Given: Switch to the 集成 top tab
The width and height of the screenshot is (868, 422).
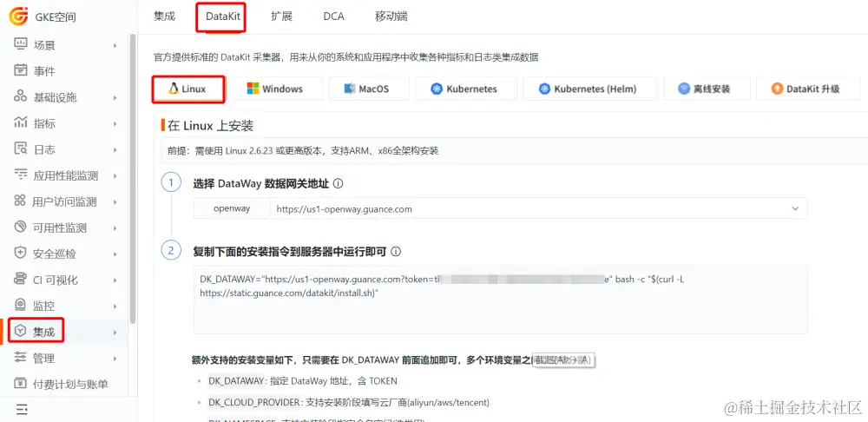Looking at the screenshot, I should [164, 16].
